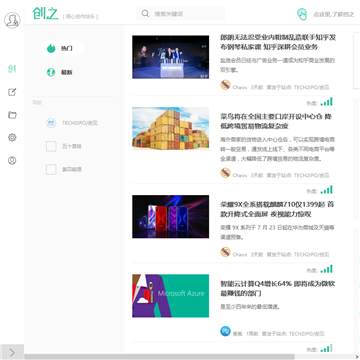Open the write/edit note sidebar icon

point(12,92)
